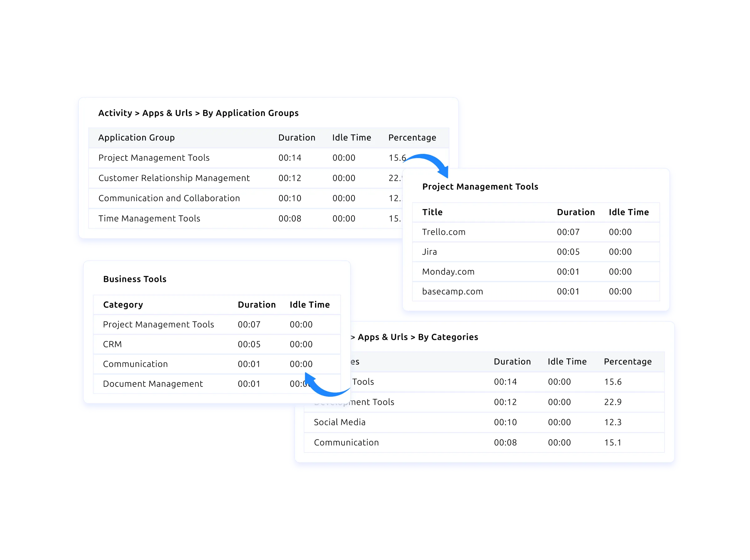The width and height of the screenshot is (750, 560).
Task: Click the By Categories breadcrumb item
Action: tap(447, 337)
